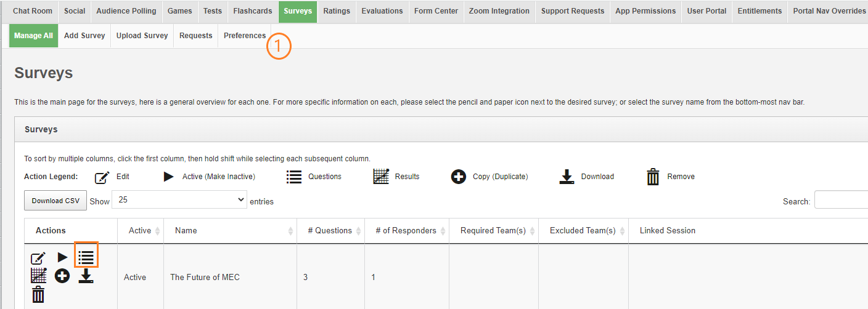Click the Edit pencil icon for The Future of MEC
The height and width of the screenshot is (309, 868).
tap(38, 258)
